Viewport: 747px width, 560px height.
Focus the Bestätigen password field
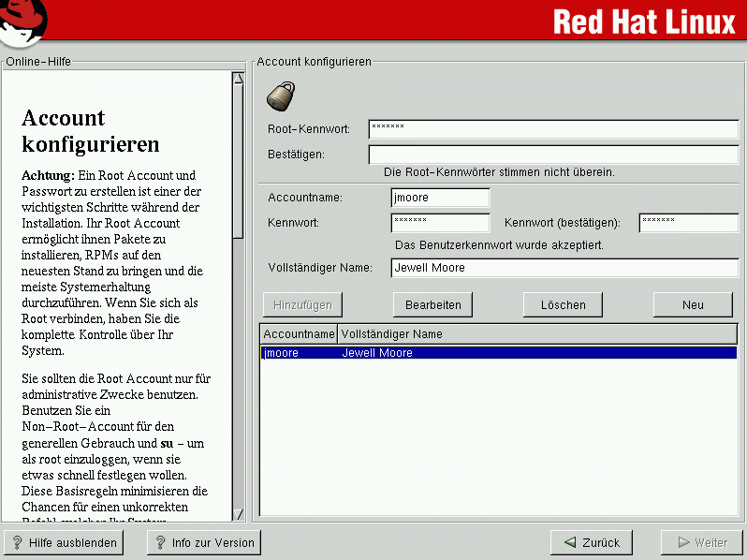(552, 155)
